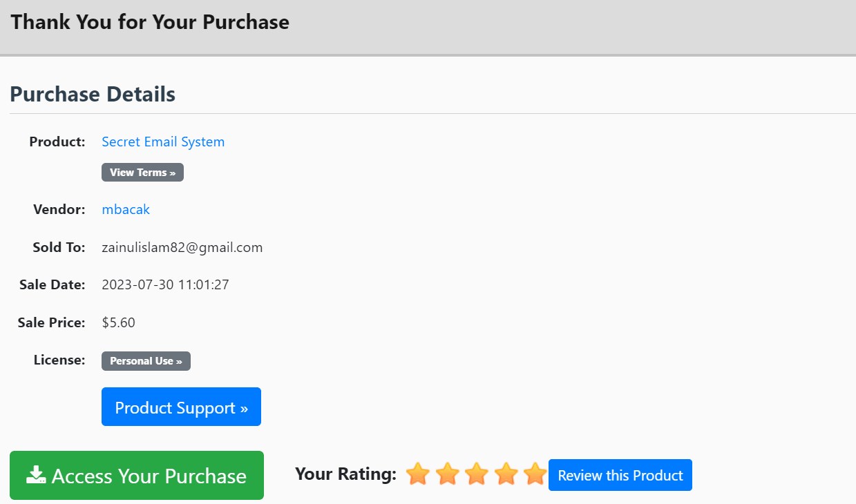Click the $5.60 sale price value
856x504 pixels.
click(x=118, y=322)
